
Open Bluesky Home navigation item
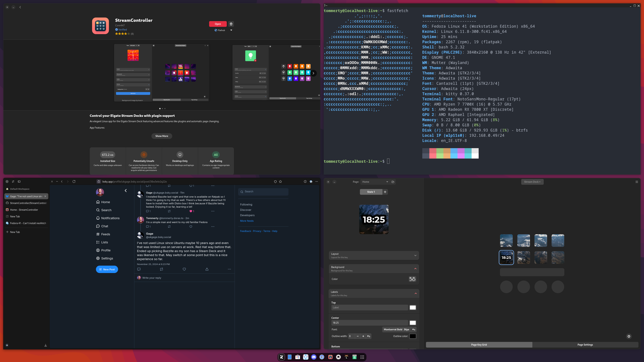pos(103,202)
